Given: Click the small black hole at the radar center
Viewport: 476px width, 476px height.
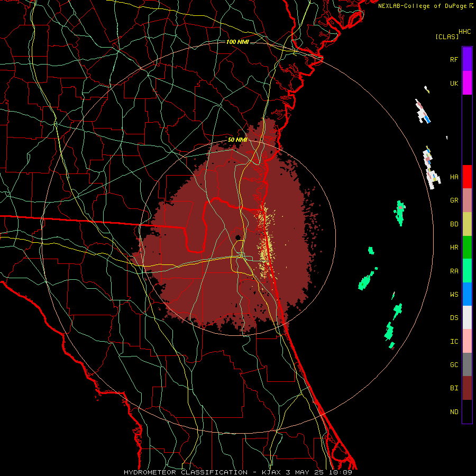Looking at the screenshot, I should click(237, 237).
